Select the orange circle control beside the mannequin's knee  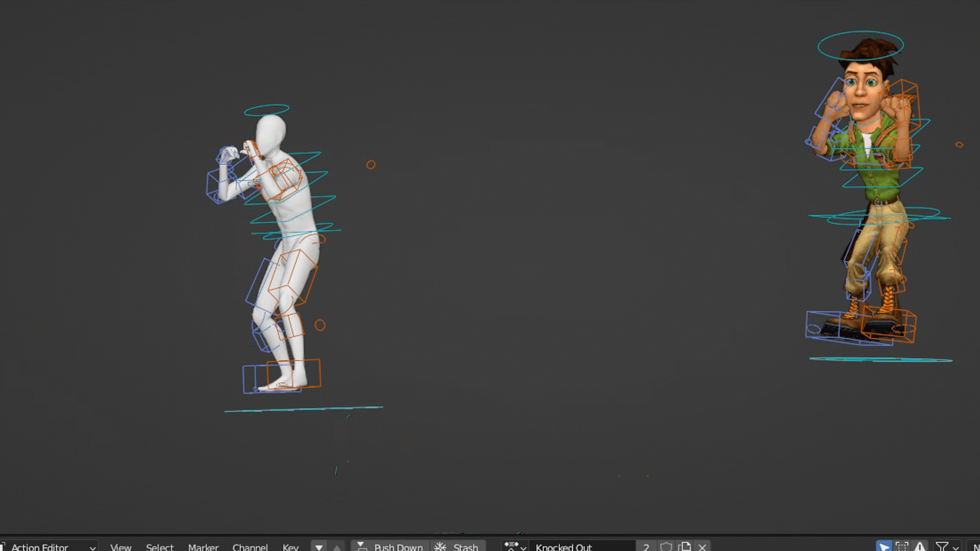320,325
